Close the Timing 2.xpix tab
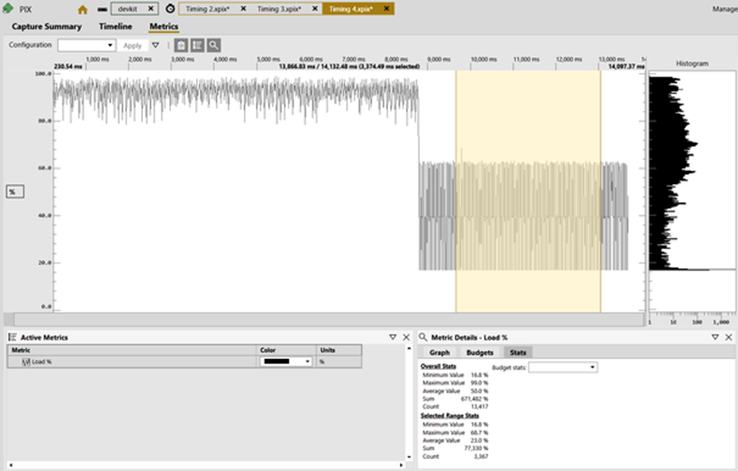Image resolution: width=738 pixels, height=471 pixels. click(243, 8)
